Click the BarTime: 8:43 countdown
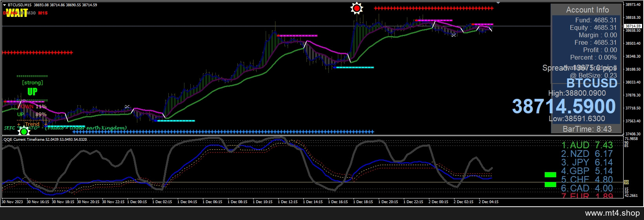The width and height of the screenshot is (644, 220). pos(587,129)
